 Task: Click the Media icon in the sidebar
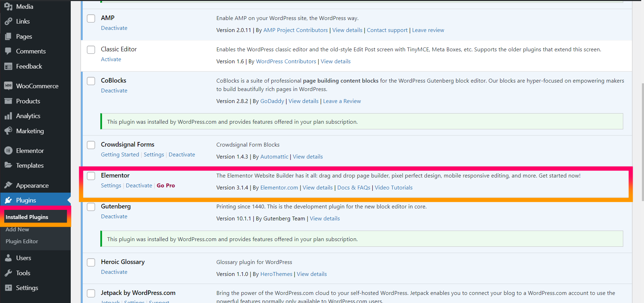[8, 6]
